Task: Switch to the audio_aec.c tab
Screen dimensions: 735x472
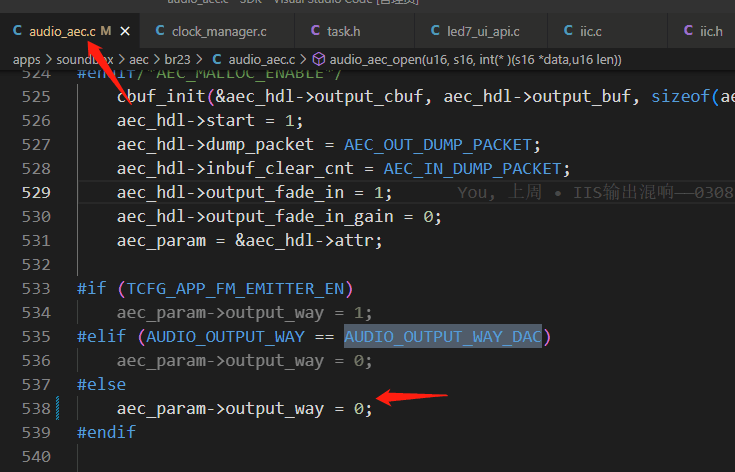Action: 69,31
